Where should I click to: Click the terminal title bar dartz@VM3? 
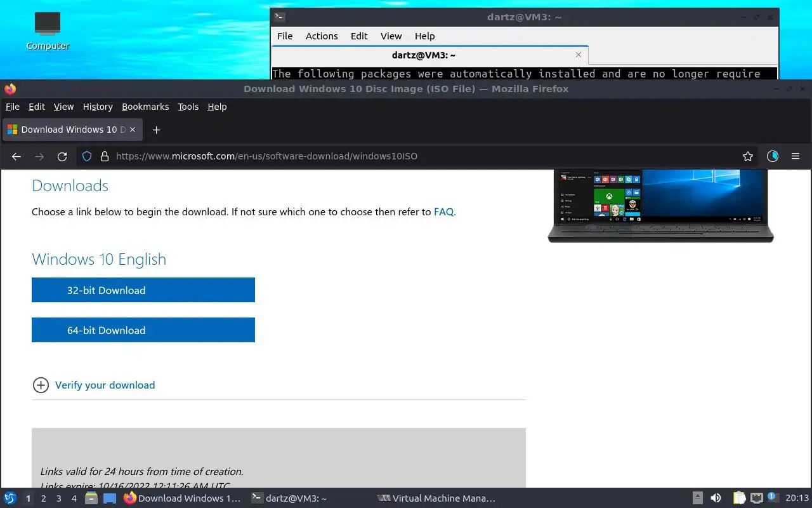point(524,17)
